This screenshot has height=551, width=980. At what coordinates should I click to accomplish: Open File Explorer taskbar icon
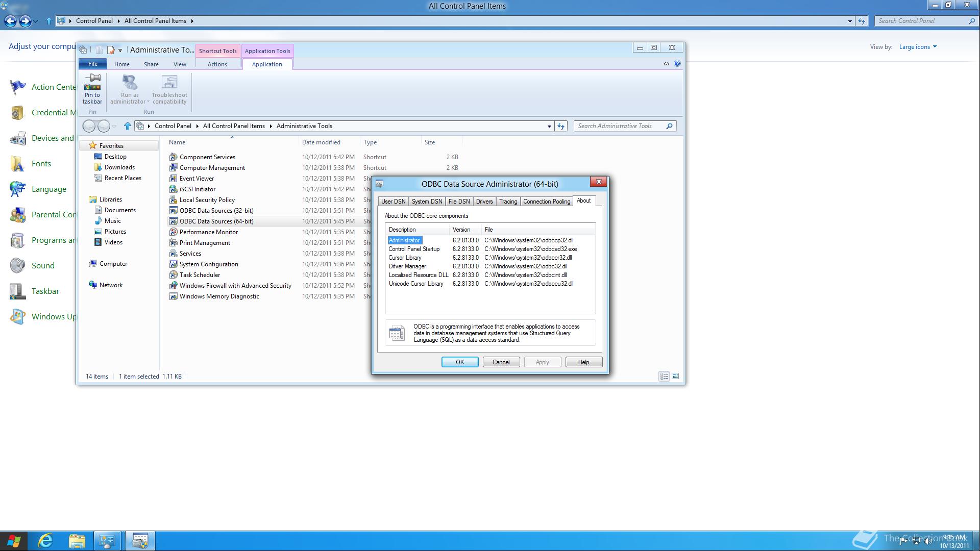pos(77,541)
